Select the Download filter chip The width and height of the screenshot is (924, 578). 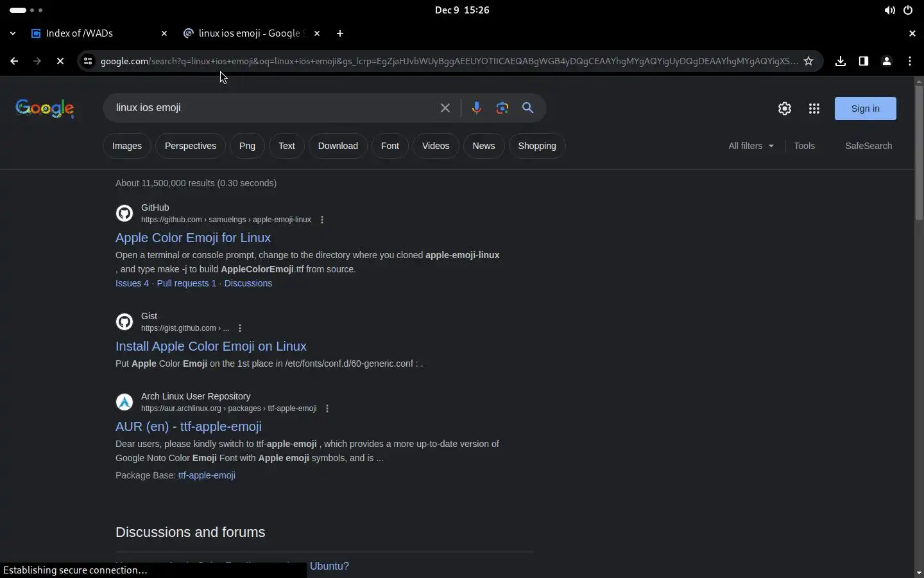point(338,146)
